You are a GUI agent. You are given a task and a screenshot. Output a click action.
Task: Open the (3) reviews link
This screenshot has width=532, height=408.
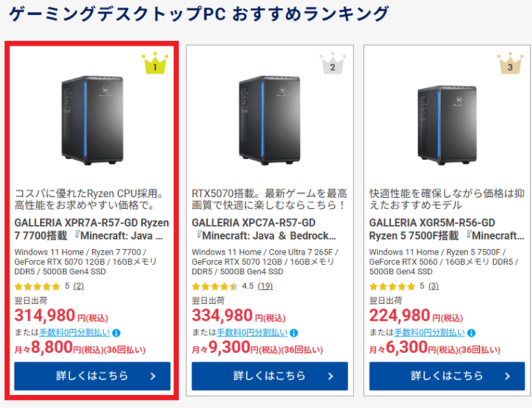click(433, 286)
